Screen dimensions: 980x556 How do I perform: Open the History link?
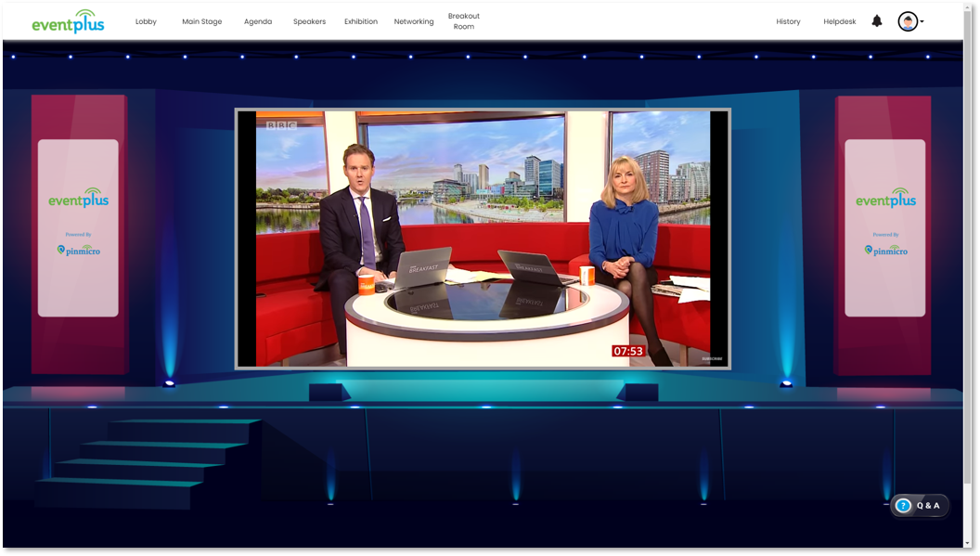[x=788, y=21]
